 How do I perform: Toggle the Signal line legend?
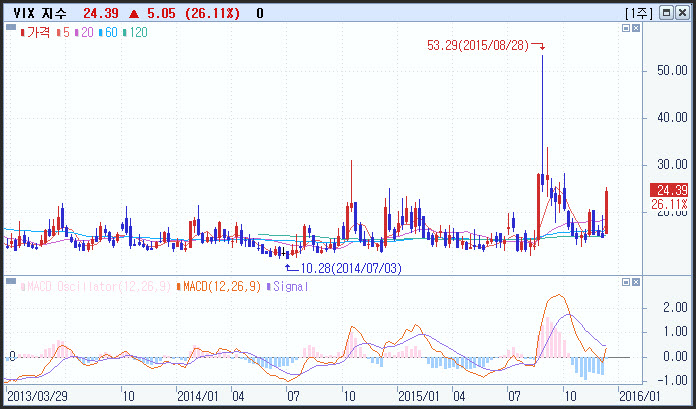click(x=287, y=286)
